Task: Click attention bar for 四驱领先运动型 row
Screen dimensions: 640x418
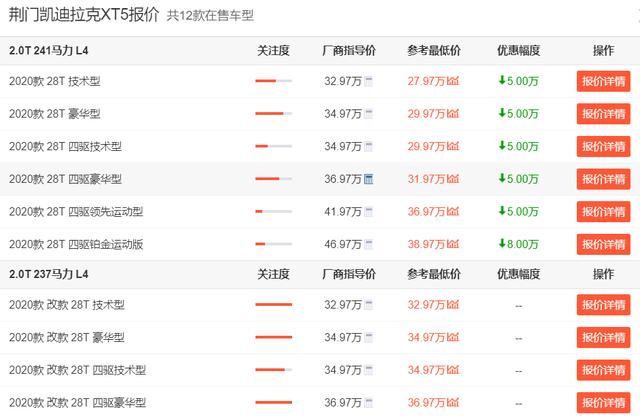Action: click(273, 211)
